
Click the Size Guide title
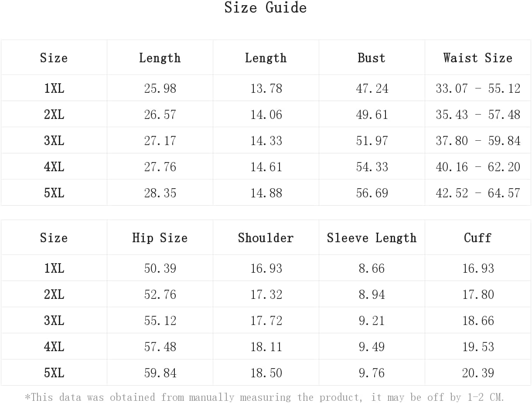coord(266,8)
